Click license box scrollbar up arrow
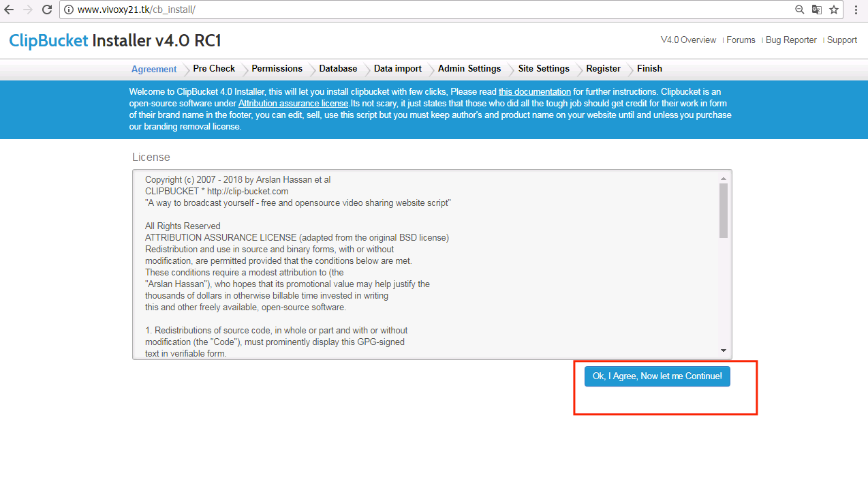This screenshot has width=868, height=480. (x=724, y=179)
